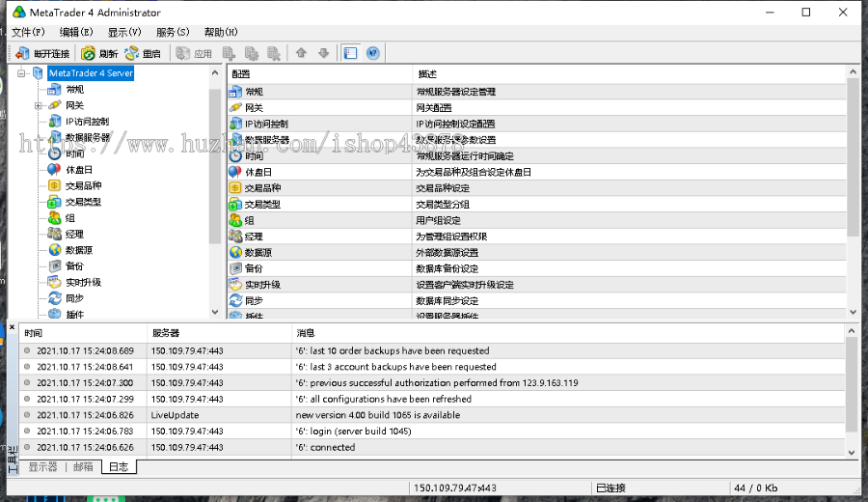Open the 服务(S) menu

[173, 32]
